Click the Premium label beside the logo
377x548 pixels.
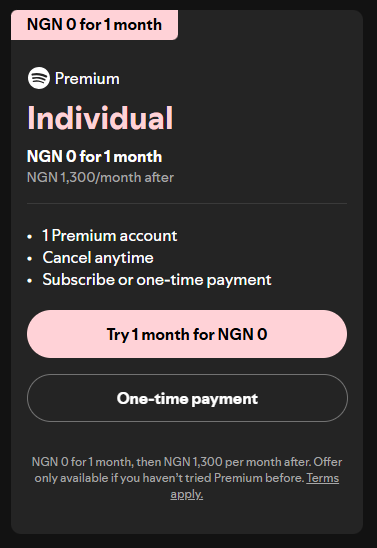87,78
